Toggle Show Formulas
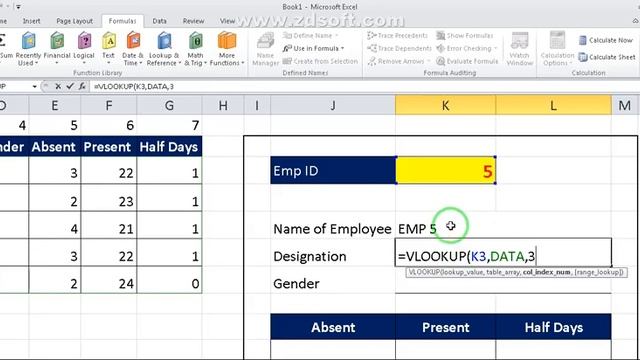Viewport: 640px width, 360px height. pos(464,36)
